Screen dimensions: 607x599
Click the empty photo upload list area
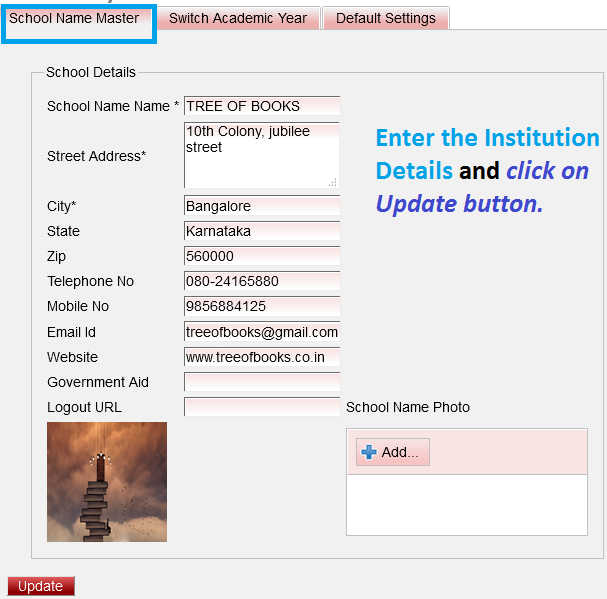coord(466,504)
